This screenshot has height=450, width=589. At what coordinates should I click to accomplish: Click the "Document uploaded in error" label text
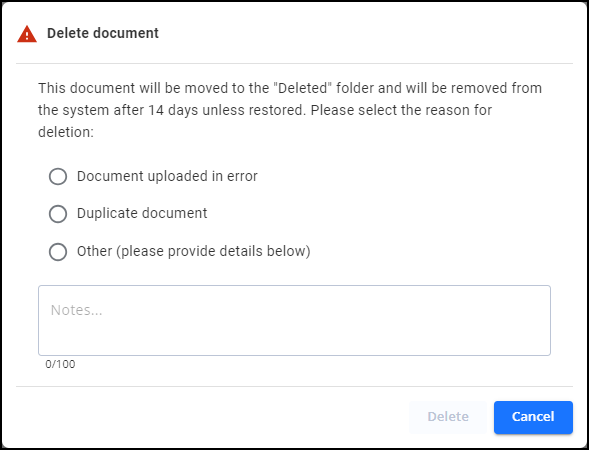pyautogui.click(x=167, y=176)
